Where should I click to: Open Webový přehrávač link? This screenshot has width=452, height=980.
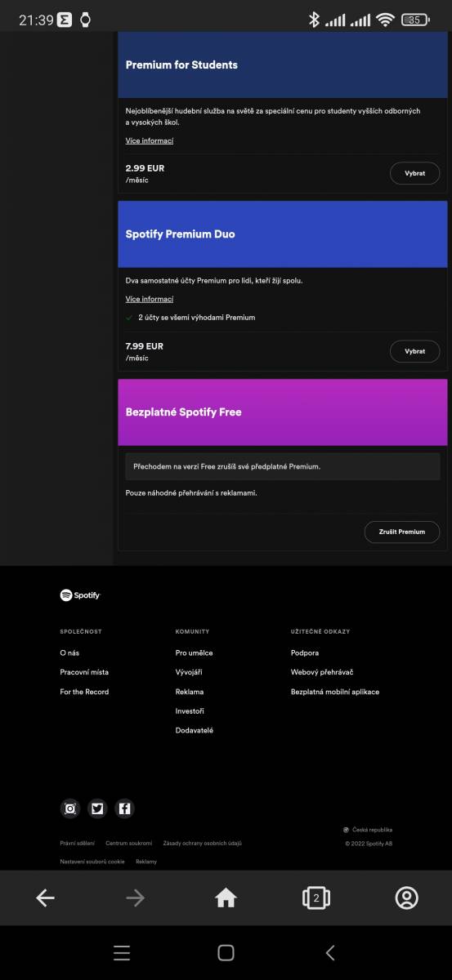coord(322,672)
